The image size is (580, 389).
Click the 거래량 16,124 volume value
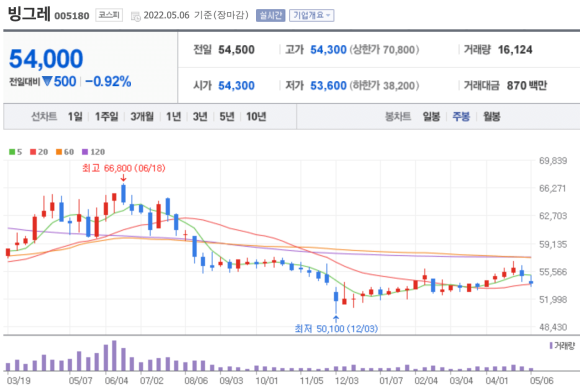pyautogui.click(x=515, y=50)
